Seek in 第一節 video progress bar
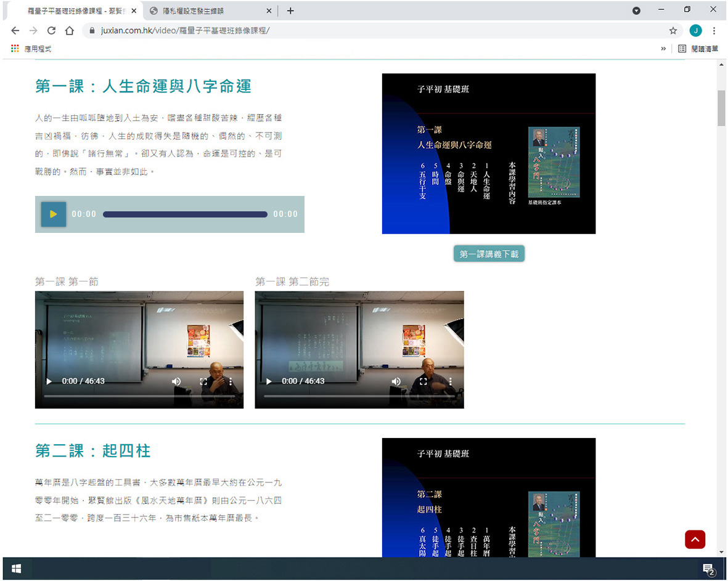 coord(139,396)
